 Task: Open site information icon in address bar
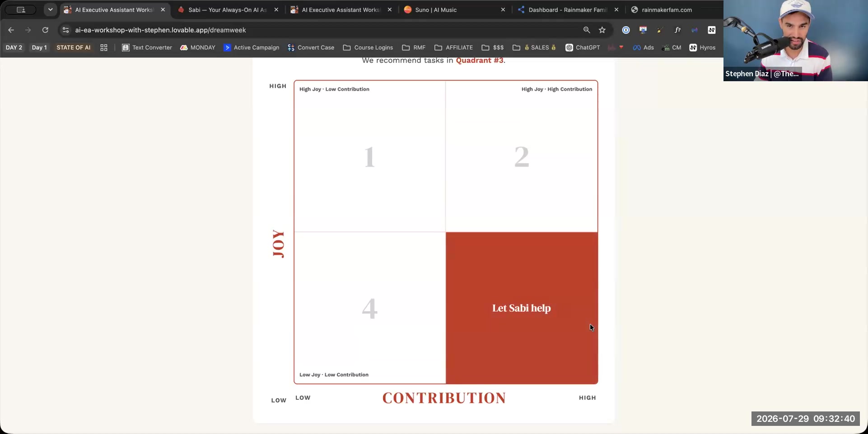(65, 30)
